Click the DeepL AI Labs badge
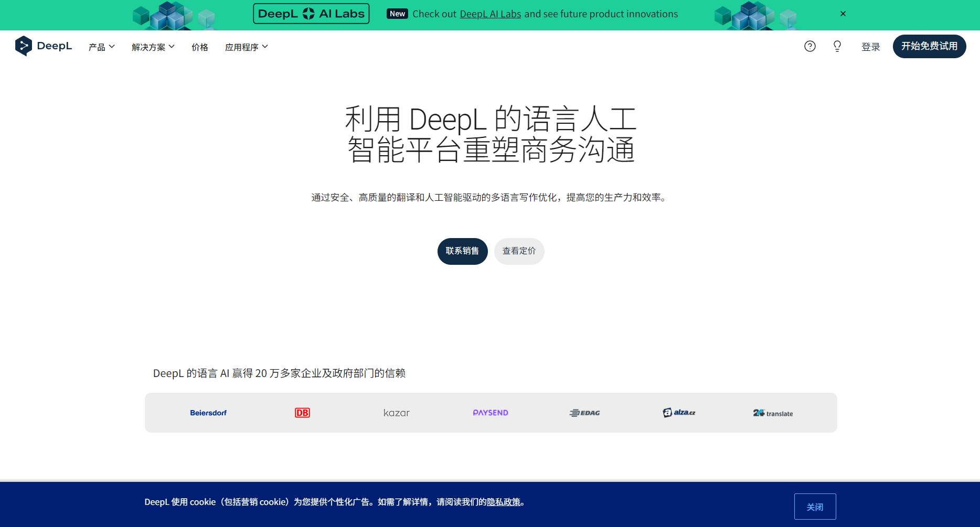The width and height of the screenshot is (980, 527). pos(311,14)
